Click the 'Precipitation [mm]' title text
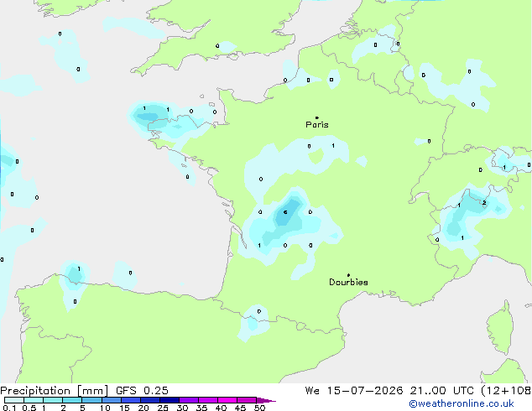 tap(55, 391)
